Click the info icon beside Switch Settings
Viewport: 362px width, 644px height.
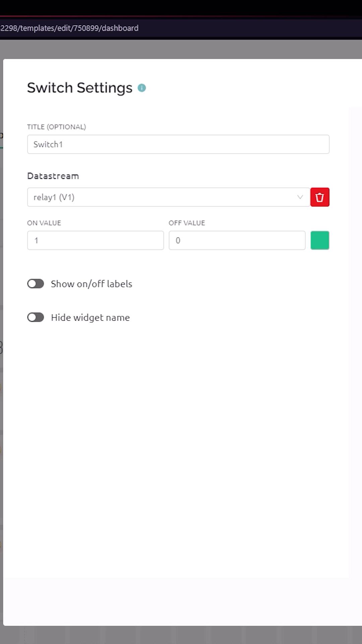click(x=142, y=88)
